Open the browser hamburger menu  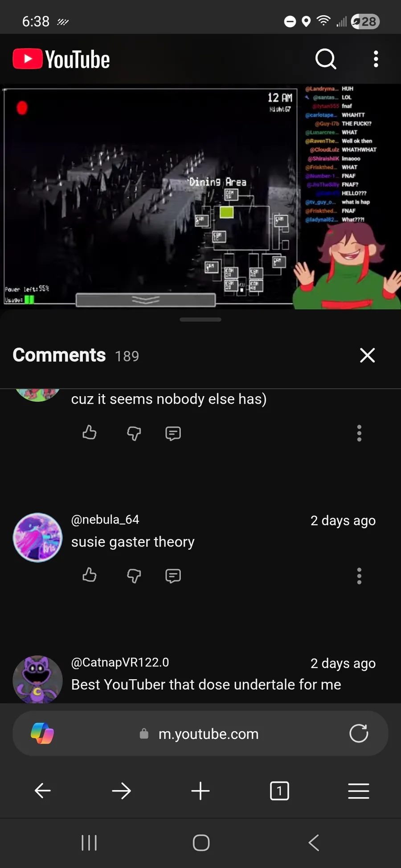(x=359, y=791)
